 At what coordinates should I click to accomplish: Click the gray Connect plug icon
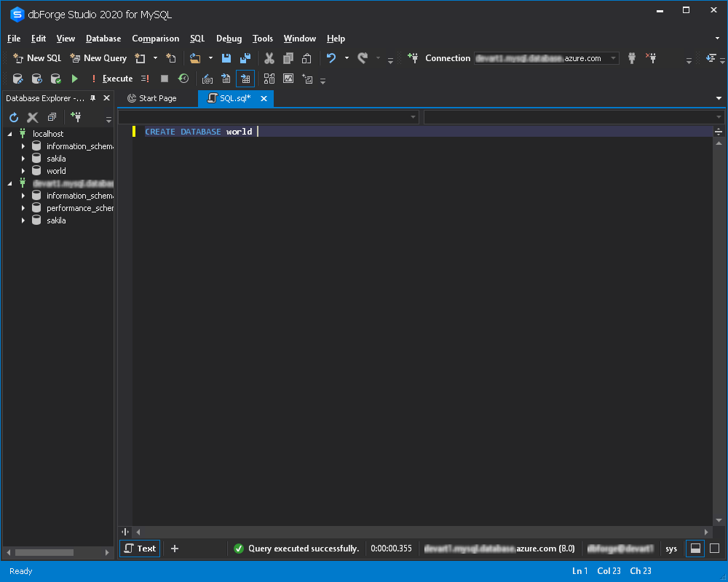[x=632, y=58]
